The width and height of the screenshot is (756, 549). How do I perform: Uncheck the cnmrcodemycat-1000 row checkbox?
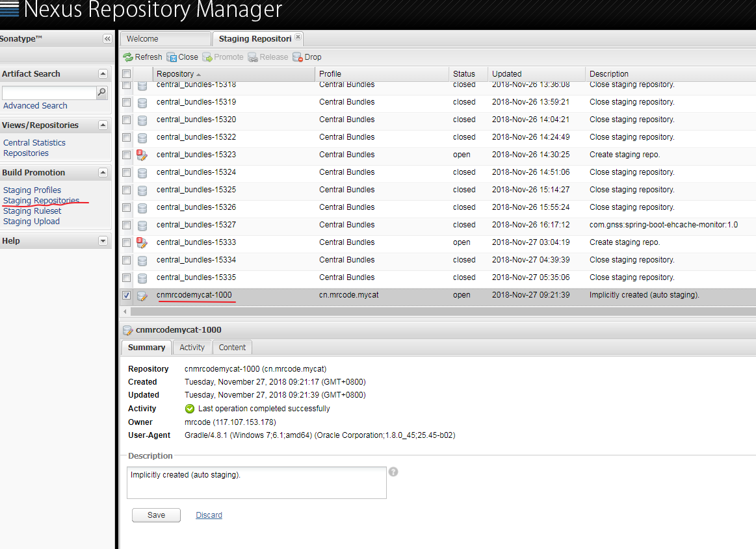[x=127, y=295]
